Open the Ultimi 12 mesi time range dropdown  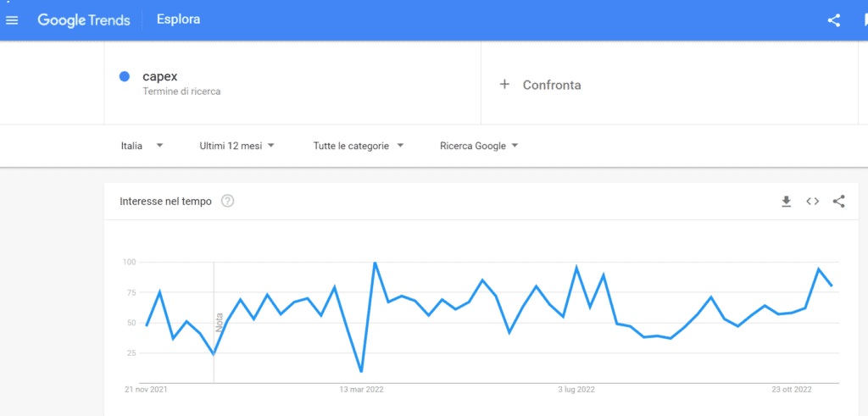pos(237,146)
